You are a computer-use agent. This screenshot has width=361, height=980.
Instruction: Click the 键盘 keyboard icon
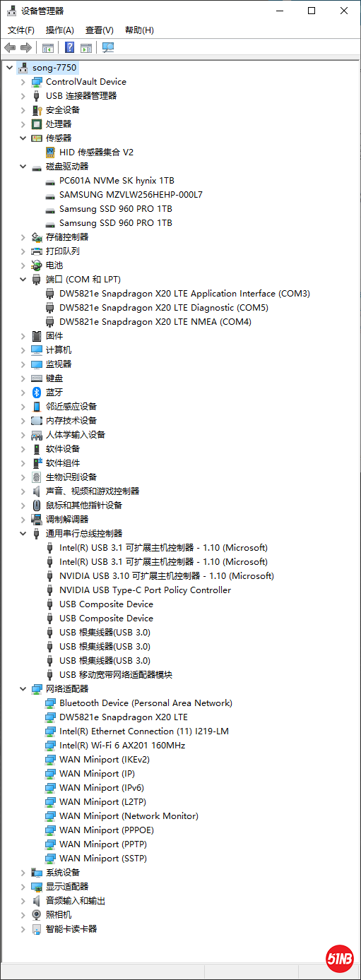(37, 378)
